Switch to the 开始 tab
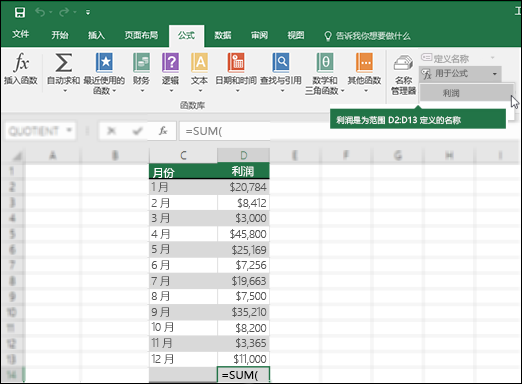 click(x=60, y=35)
